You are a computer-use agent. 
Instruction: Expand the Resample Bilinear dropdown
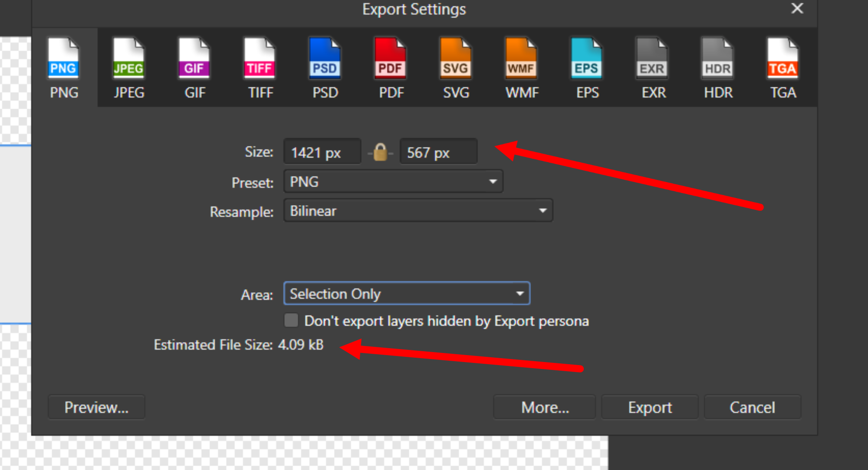point(418,211)
